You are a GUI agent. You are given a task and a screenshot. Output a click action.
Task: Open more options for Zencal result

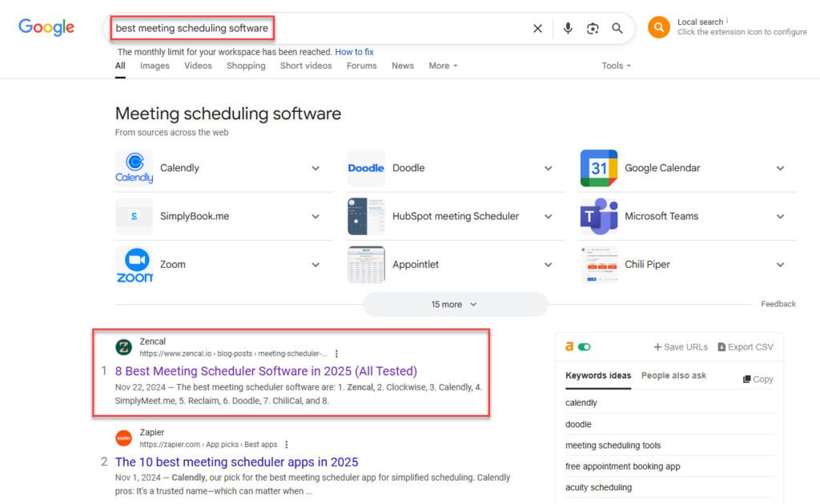337,354
